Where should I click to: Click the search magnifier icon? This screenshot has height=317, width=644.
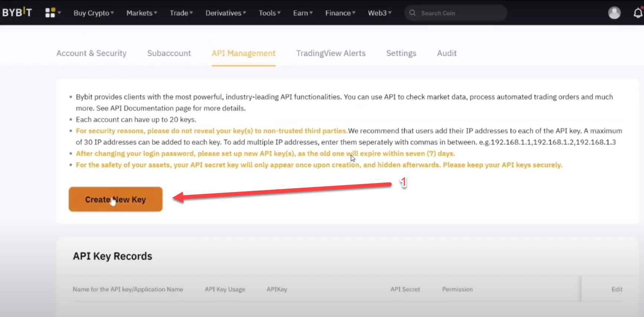coord(412,13)
